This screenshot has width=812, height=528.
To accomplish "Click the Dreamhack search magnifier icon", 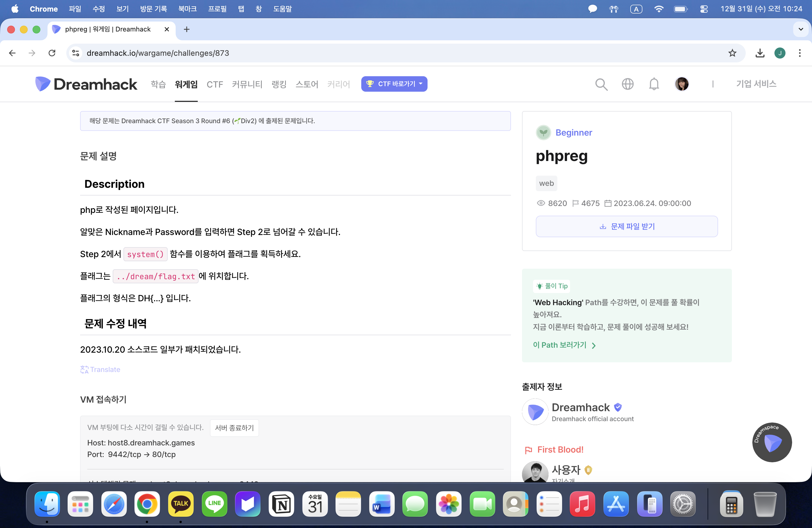I will pyautogui.click(x=601, y=84).
